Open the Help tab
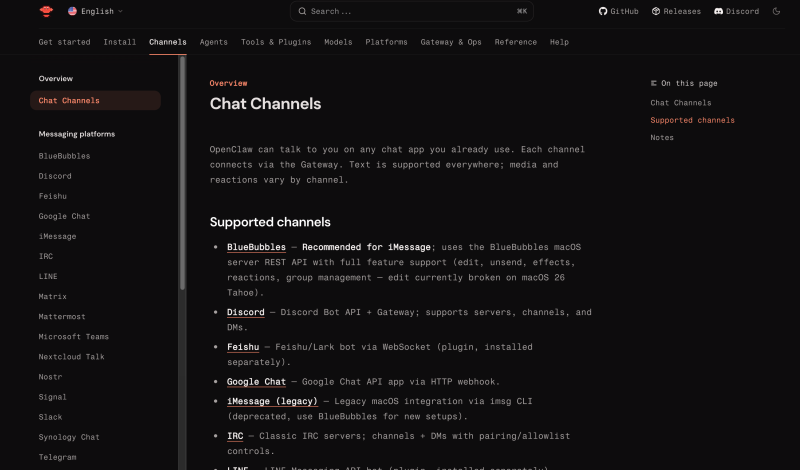The image size is (800, 470). point(559,42)
